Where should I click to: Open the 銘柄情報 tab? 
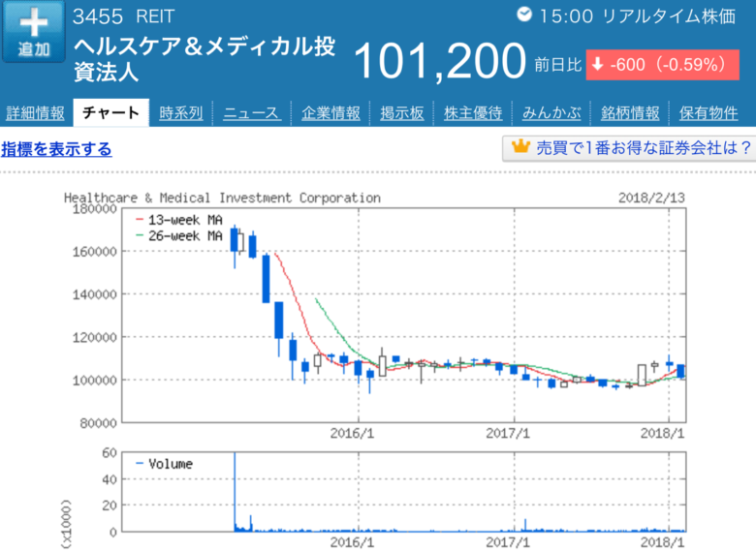(630, 113)
